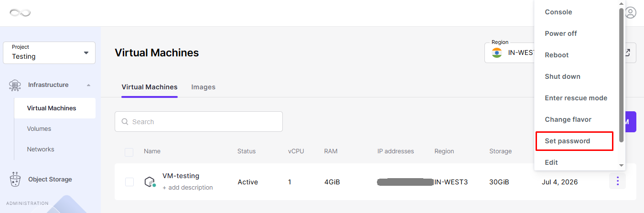Image resolution: width=644 pixels, height=213 pixels.
Task: Click the external link icon near Region
Action: click(x=628, y=53)
